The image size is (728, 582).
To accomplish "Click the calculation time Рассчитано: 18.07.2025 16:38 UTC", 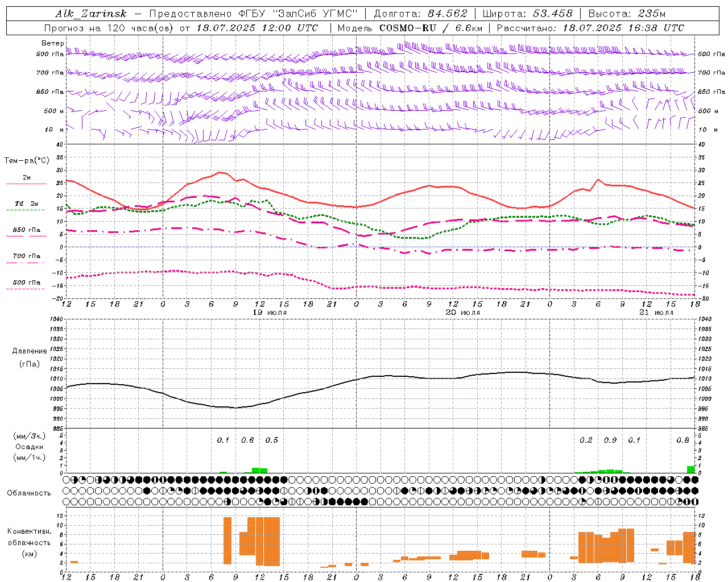I will (x=590, y=28).
